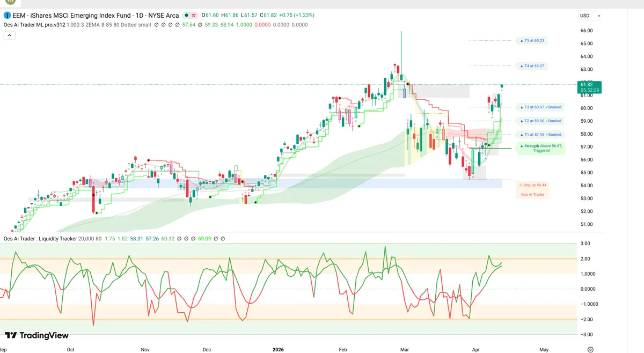
Task: Click the 56.00 price axis label
Action: click(x=586, y=159)
